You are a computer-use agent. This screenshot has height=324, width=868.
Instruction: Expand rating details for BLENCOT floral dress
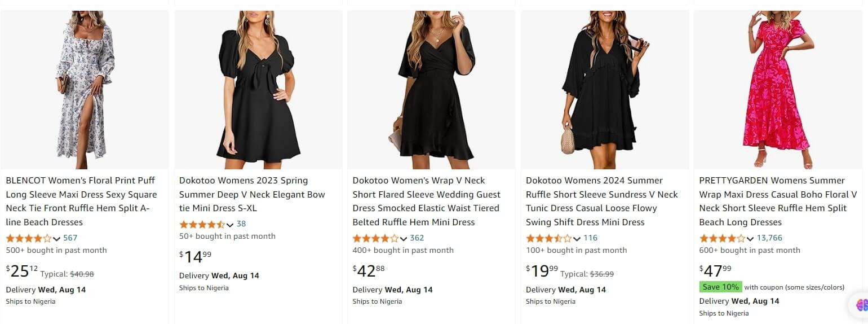pyautogui.click(x=56, y=239)
